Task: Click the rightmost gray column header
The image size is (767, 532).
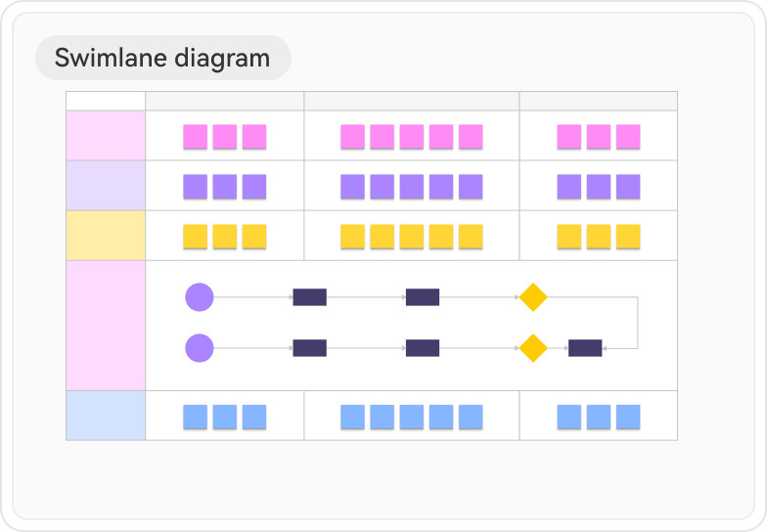Action: 598,101
